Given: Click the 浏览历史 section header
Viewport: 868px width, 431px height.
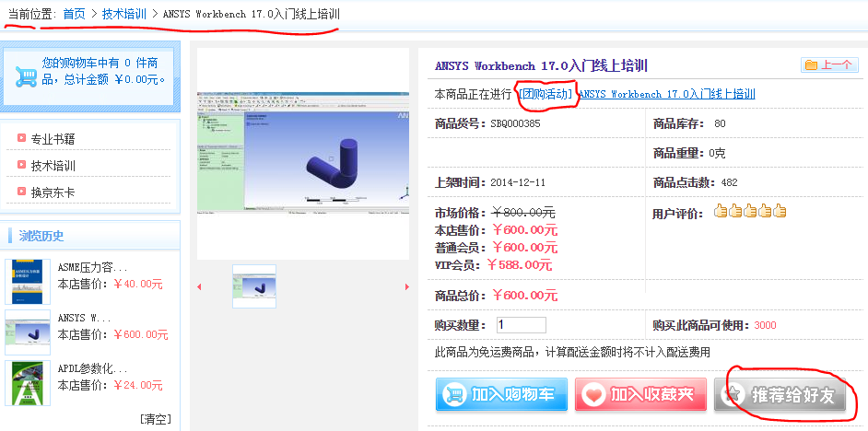Looking at the screenshot, I should point(41,237).
